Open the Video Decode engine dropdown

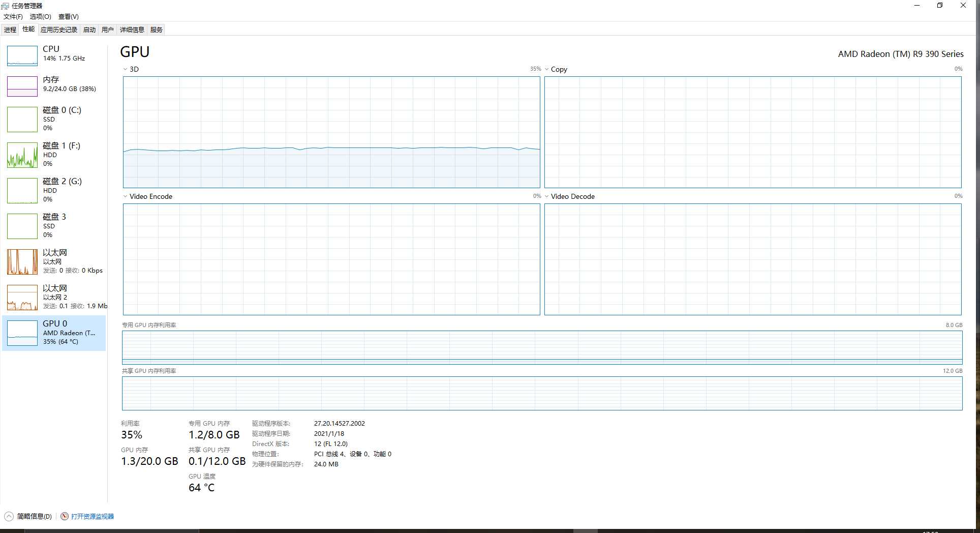[547, 196]
